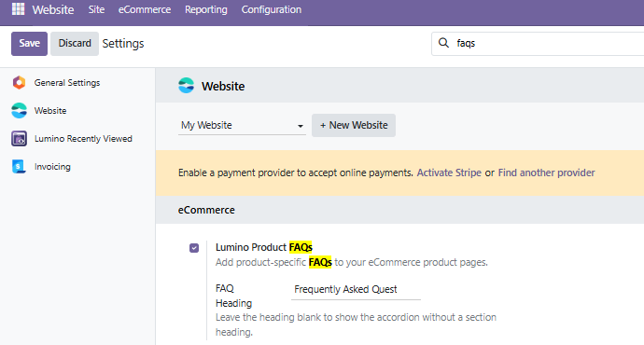The image size is (644, 345).
Task: Click the FAQ Heading label
Action: click(233, 296)
